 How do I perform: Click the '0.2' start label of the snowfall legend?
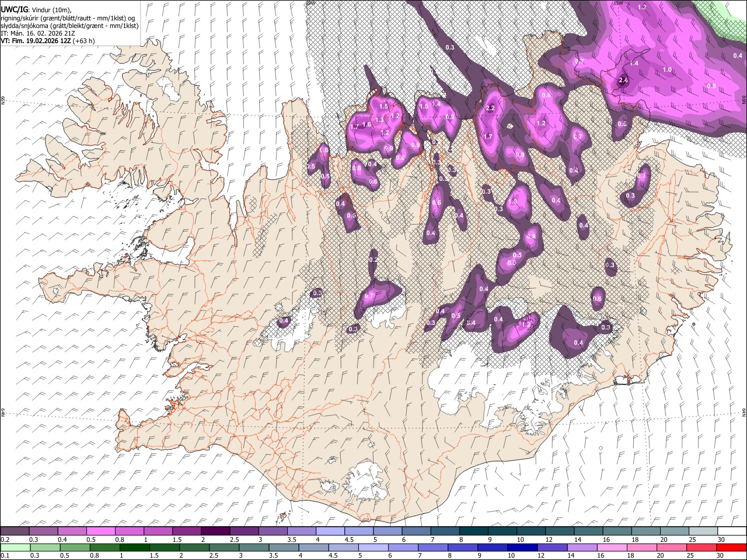coord(4,540)
